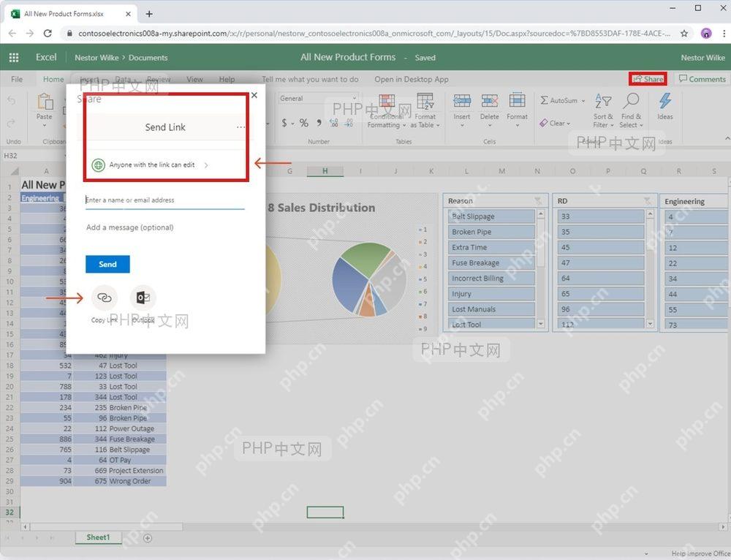Click the increase decimal icon
Screen dimensions: 731x560
(334, 123)
